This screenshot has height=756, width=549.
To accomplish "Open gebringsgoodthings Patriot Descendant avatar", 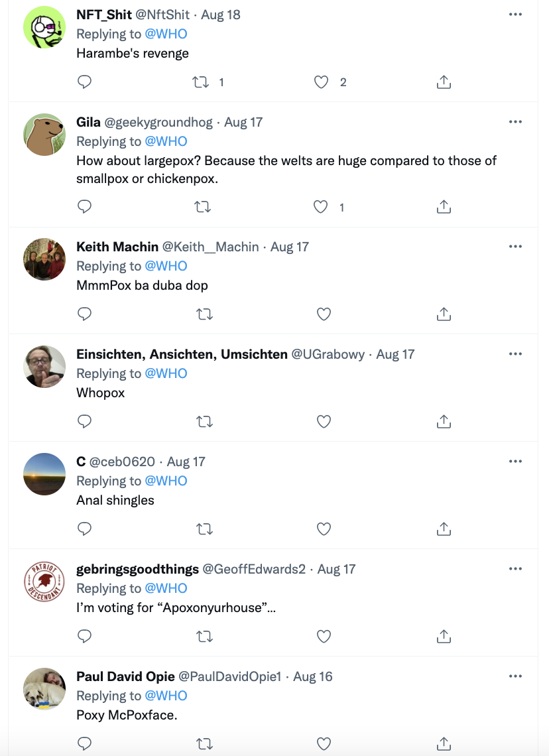I will 44,581.
